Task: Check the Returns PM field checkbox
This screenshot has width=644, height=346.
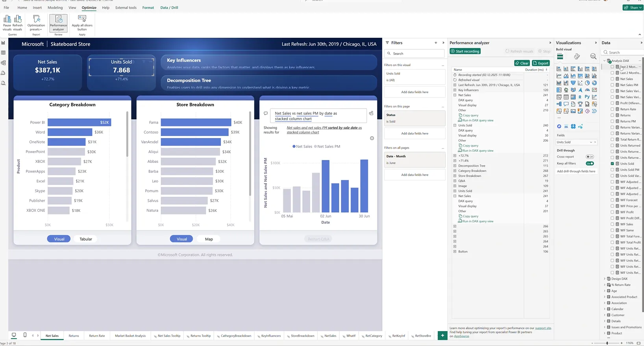Action: [x=612, y=121]
